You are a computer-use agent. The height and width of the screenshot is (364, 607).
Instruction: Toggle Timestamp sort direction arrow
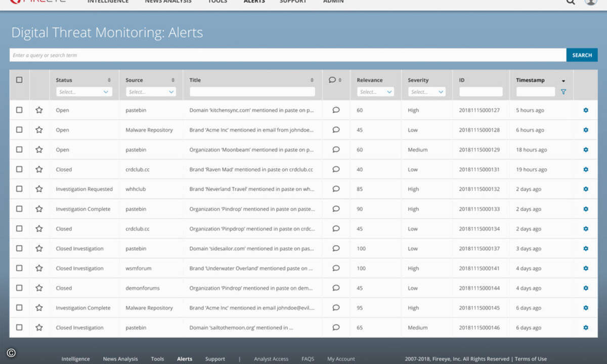[563, 81]
